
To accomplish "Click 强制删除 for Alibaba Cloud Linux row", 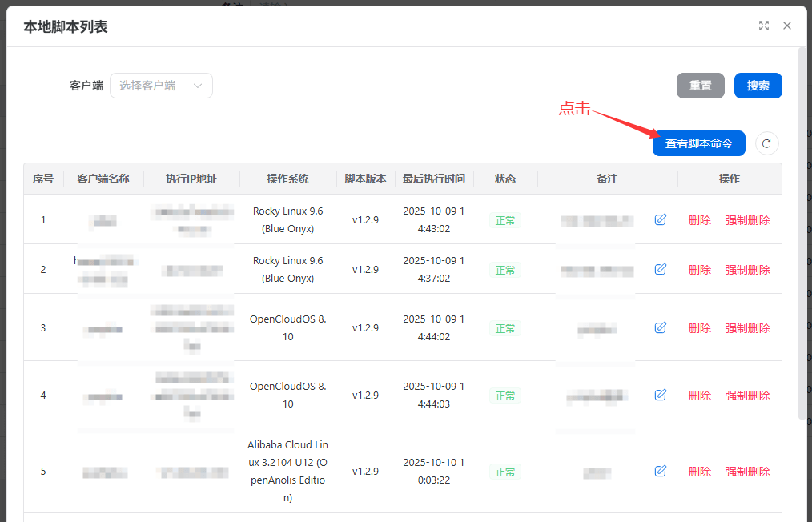I will (747, 472).
